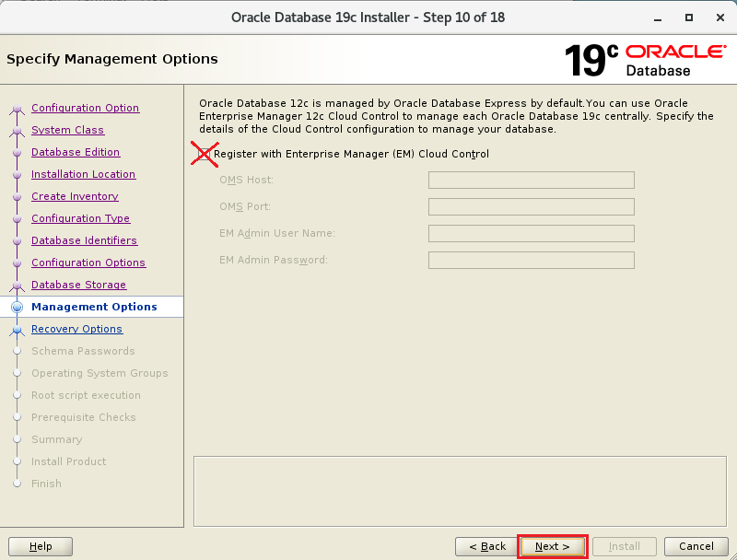Proceed with the Next button
This screenshot has width=737, height=560.
[552, 546]
